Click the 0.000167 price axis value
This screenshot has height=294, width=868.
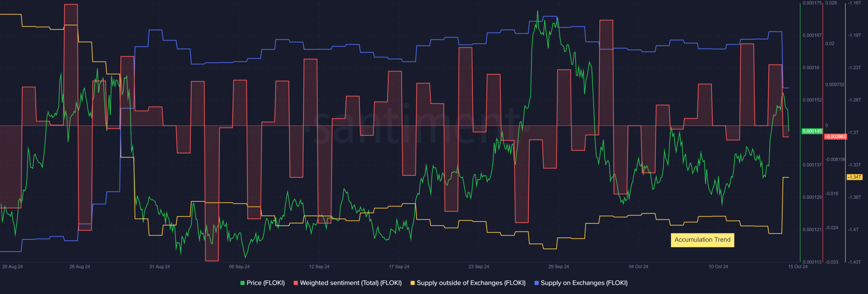[812, 35]
